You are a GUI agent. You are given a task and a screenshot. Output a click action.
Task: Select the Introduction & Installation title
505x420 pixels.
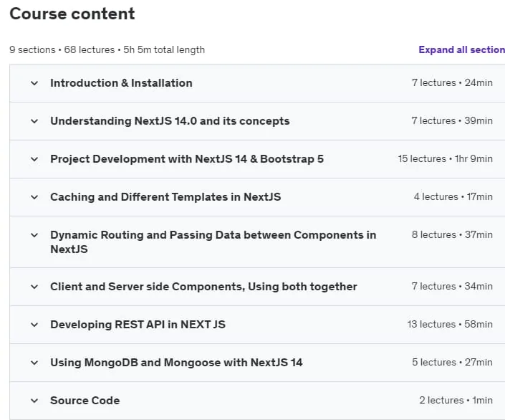pos(121,83)
